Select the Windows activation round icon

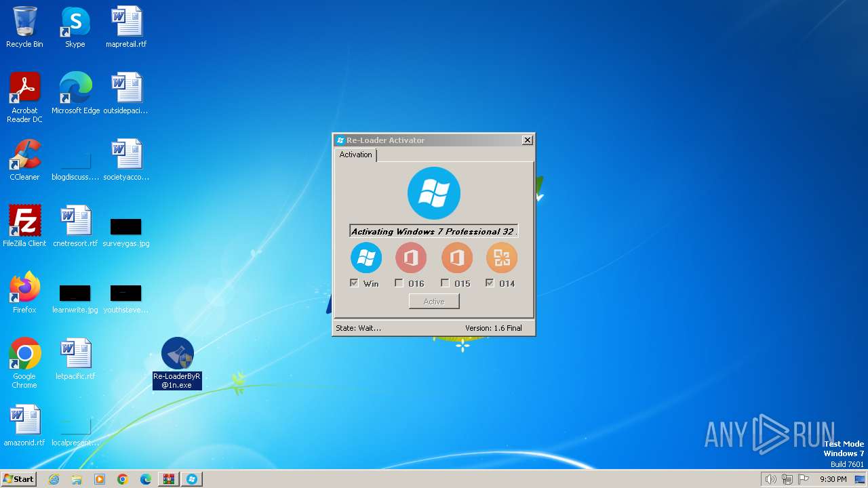pyautogui.click(x=366, y=258)
